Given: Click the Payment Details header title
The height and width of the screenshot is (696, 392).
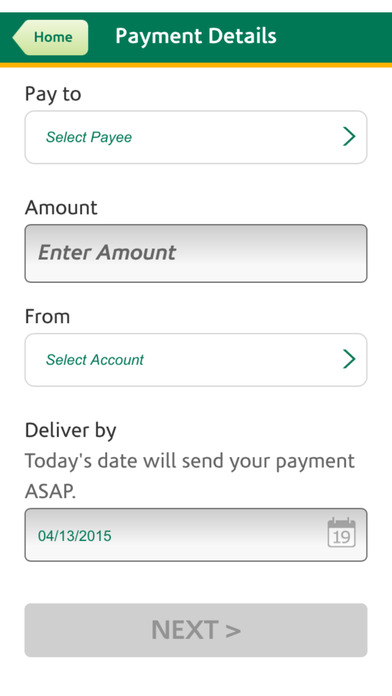Looking at the screenshot, I should (x=196, y=36).
